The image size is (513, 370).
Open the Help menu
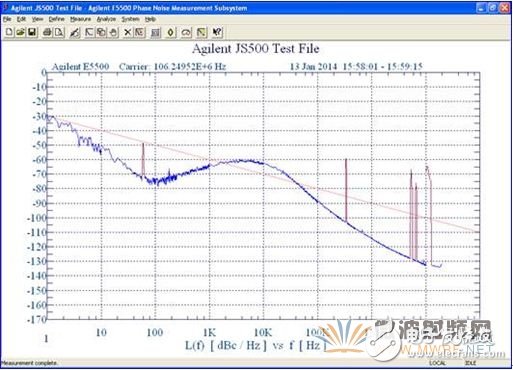pos(150,19)
